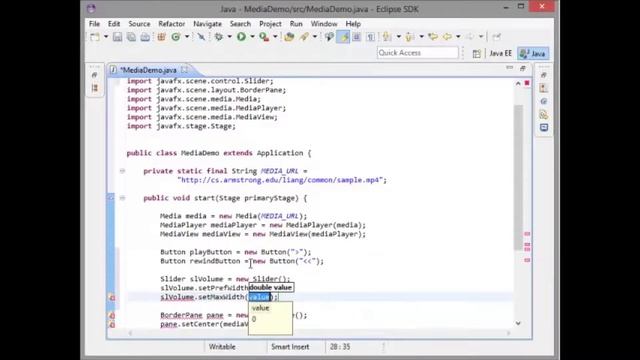The width and height of the screenshot is (640, 360).
Task: Open the Help menu
Action: pyautogui.click(x=353, y=24)
